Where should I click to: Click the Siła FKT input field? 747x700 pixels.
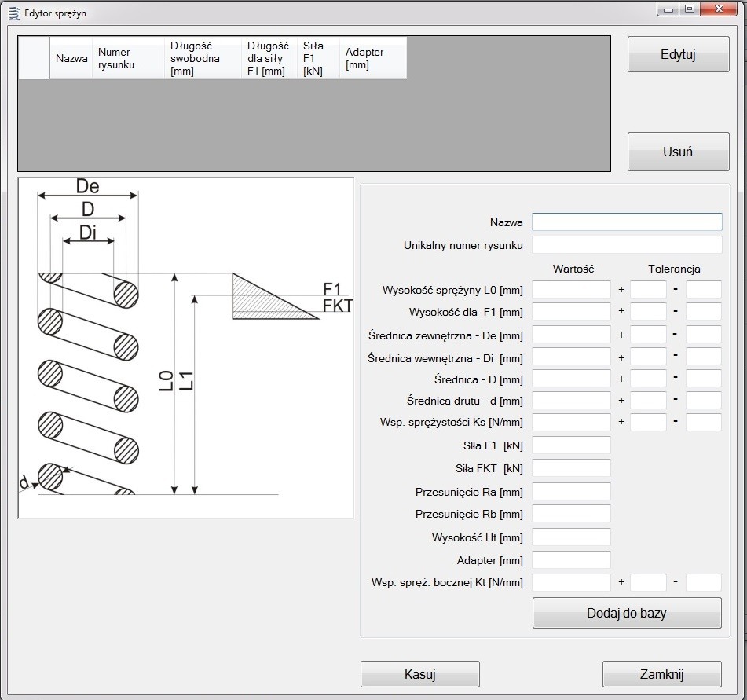pyautogui.click(x=570, y=468)
